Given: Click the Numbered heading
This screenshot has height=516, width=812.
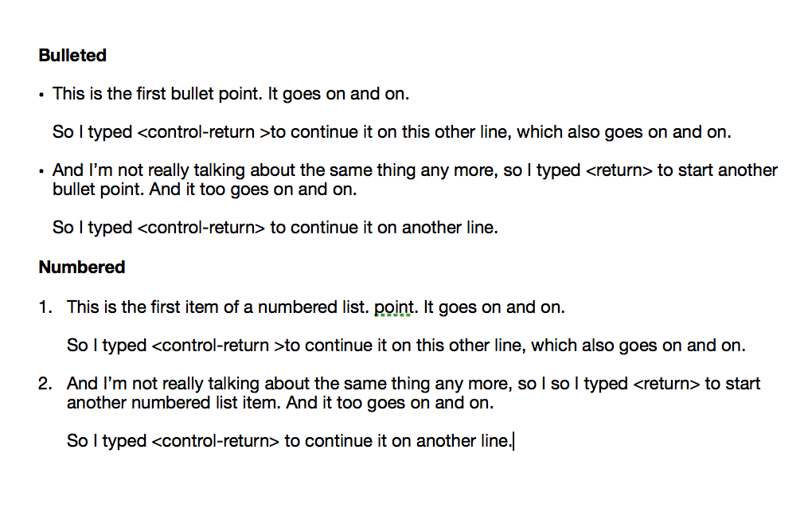Looking at the screenshot, I should pyautogui.click(x=81, y=268).
